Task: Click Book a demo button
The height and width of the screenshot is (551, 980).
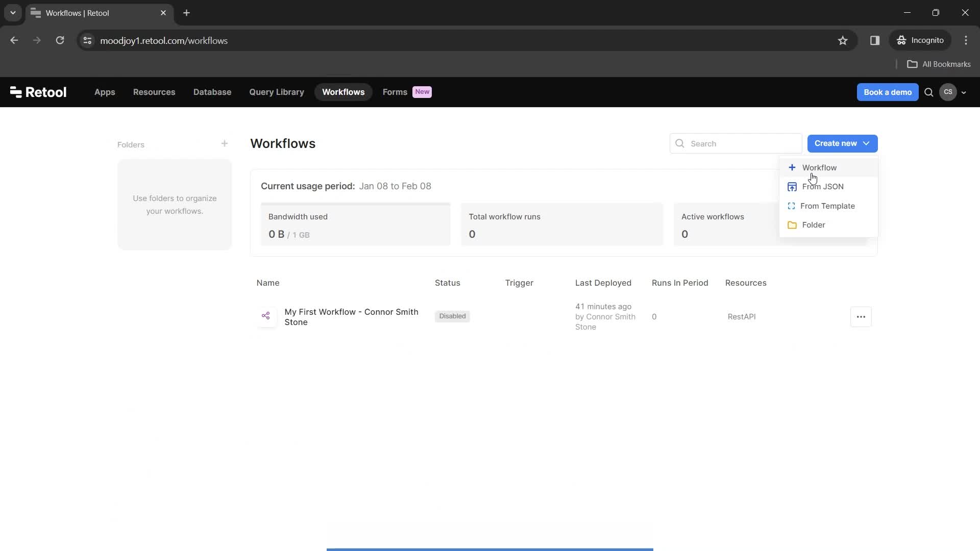Action: tap(888, 92)
